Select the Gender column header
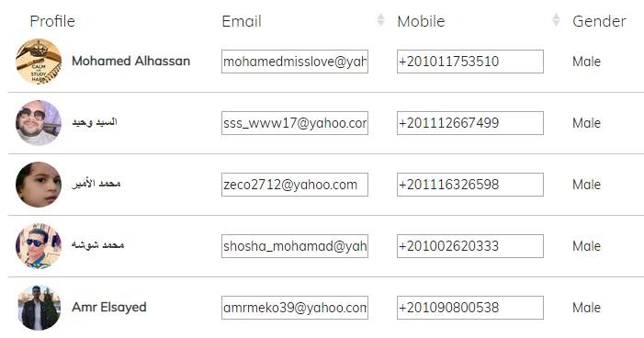644x338 pixels. click(x=599, y=21)
